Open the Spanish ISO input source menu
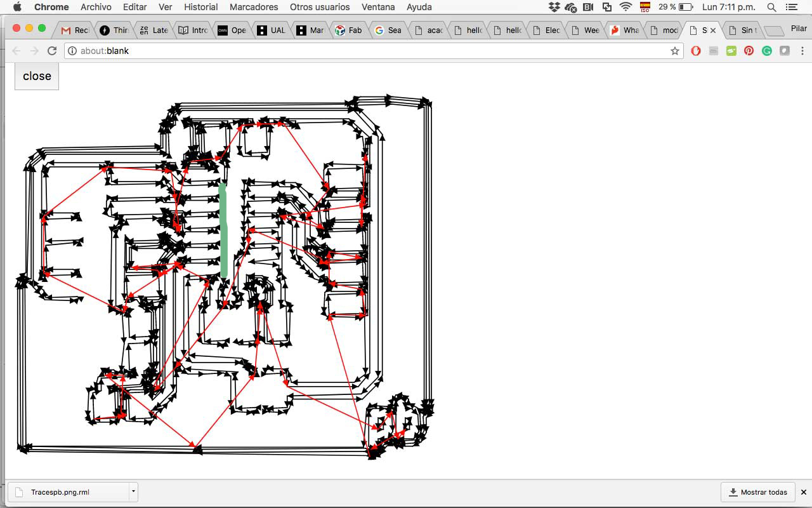 click(645, 7)
